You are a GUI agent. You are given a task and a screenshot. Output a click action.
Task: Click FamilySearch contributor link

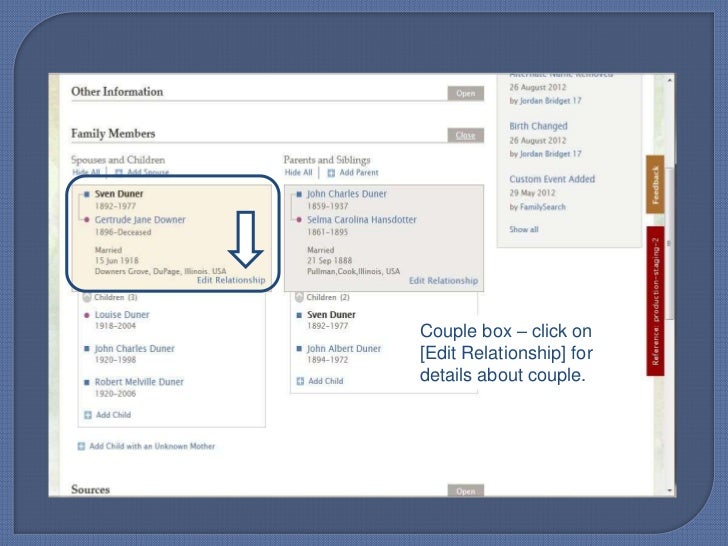[542, 207]
